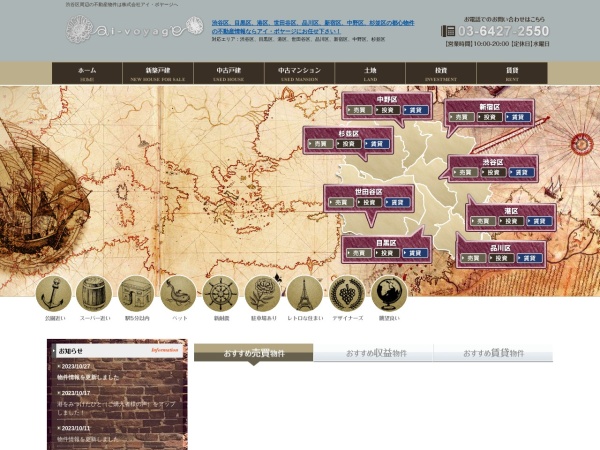
Task: Open 中古戸建 menu item
Action: click(x=228, y=73)
